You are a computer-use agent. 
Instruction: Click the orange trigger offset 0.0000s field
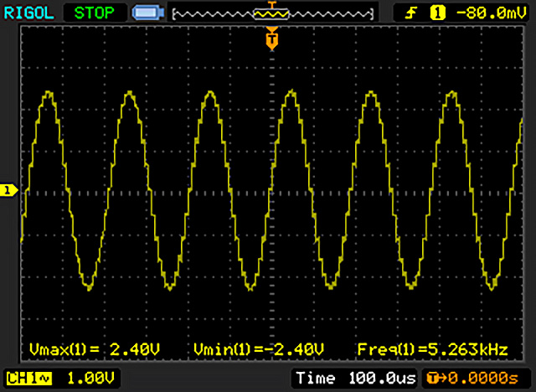485,379
